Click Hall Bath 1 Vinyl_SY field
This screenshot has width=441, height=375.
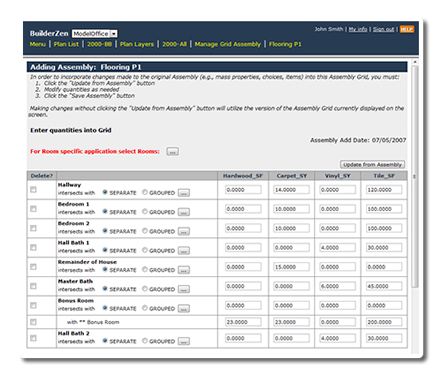[338, 248]
